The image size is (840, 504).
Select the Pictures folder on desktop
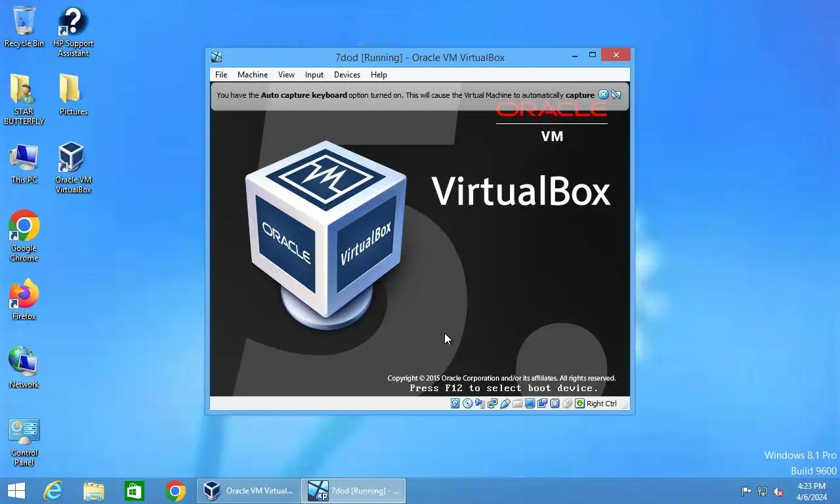(x=73, y=94)
